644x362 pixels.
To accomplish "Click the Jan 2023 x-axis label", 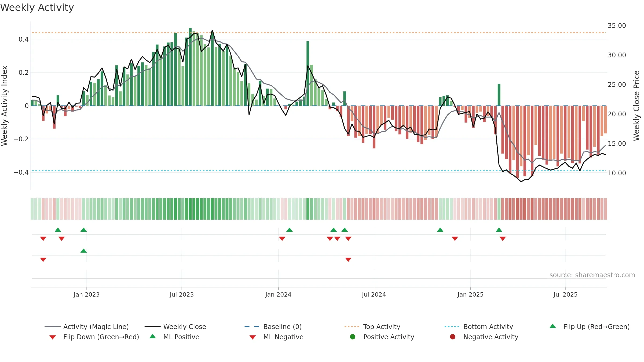I will point(87,294).
